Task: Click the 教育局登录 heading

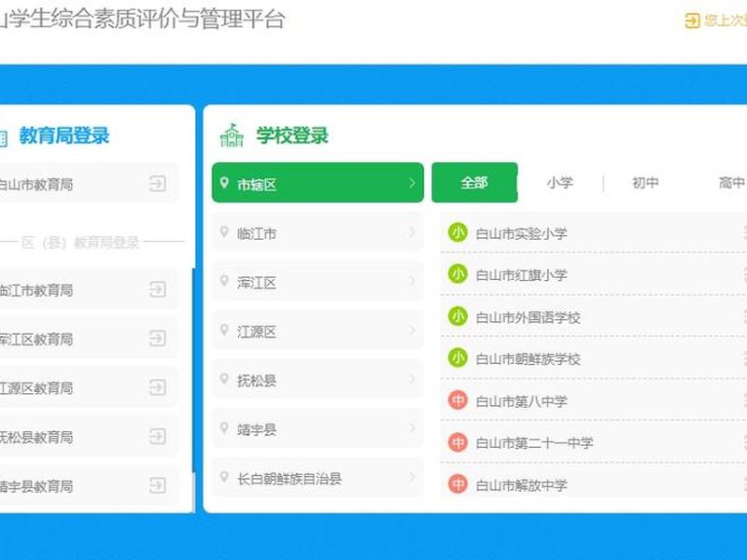Action: pos(64,135)
